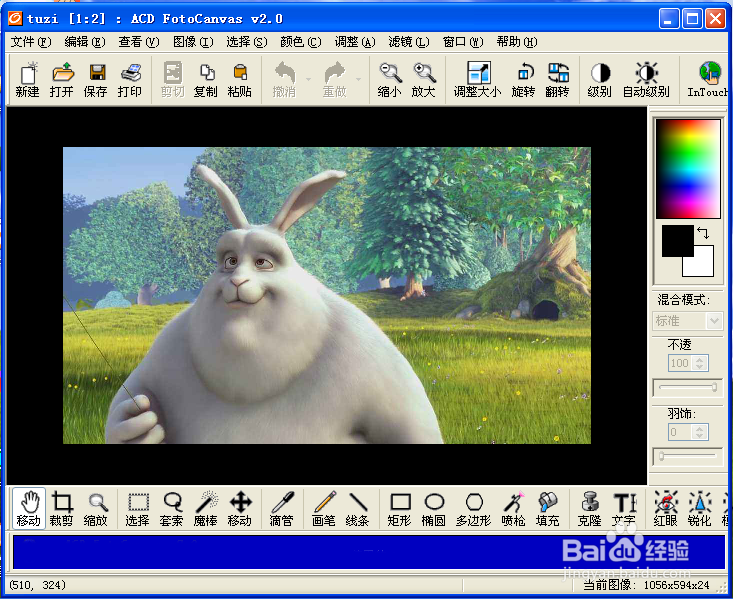This screenshot has height=599, width=733.
Task: Select the 红眼 red-eye tool
Action: [666, 509]
